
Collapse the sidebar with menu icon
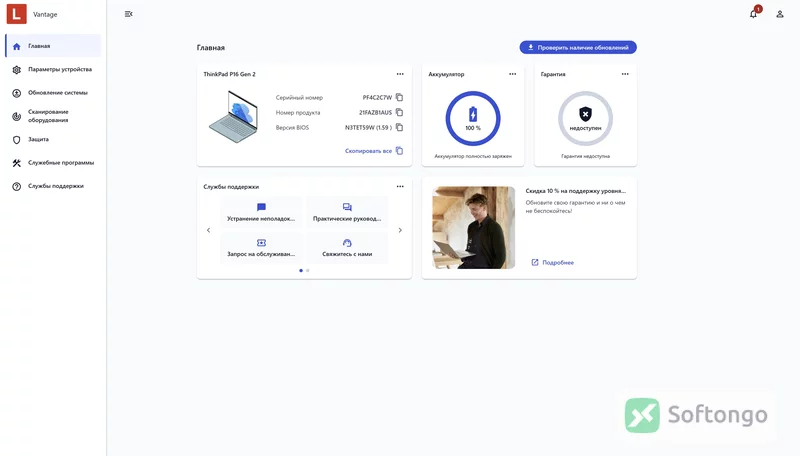tap(129, 14)
